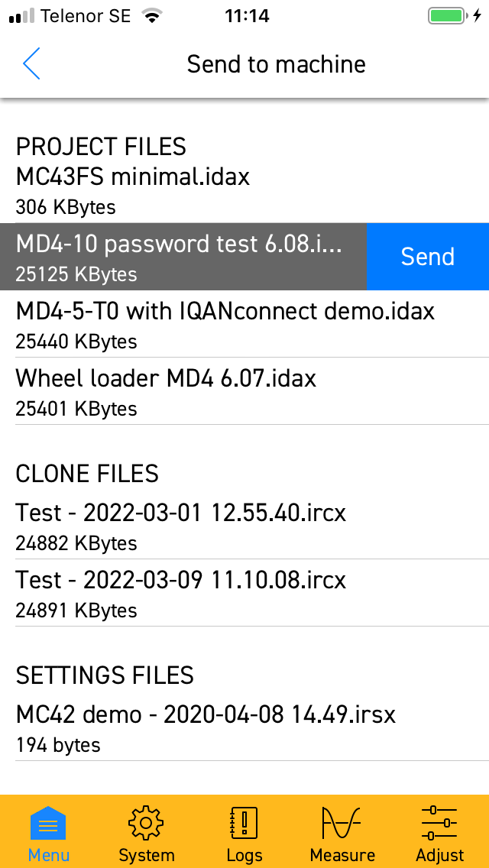Tap the 11:14 clock in status bar
The image size is (489, 868).
(247, 16)
